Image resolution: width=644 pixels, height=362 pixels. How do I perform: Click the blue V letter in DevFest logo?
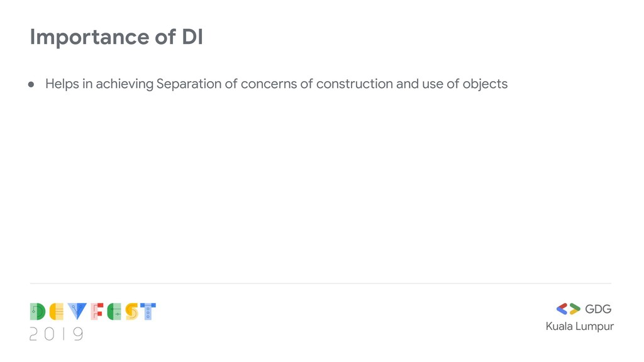[77, 312]
